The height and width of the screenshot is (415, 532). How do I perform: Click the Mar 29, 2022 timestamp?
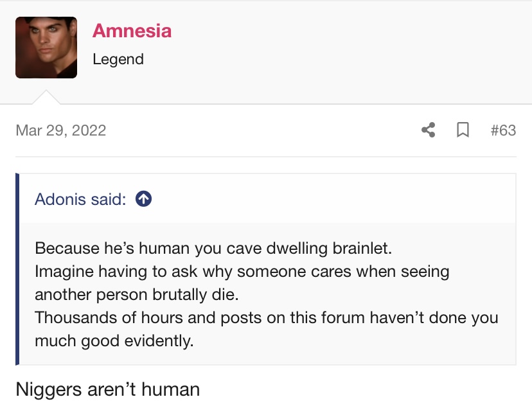61,130
